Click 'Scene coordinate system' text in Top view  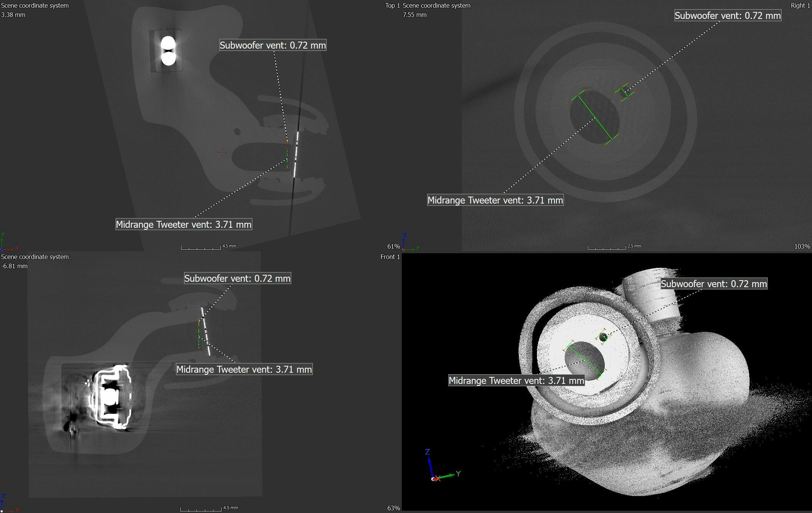[35, 5]
